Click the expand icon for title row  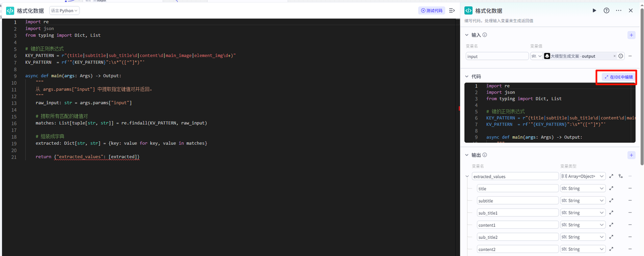point(611,189)
